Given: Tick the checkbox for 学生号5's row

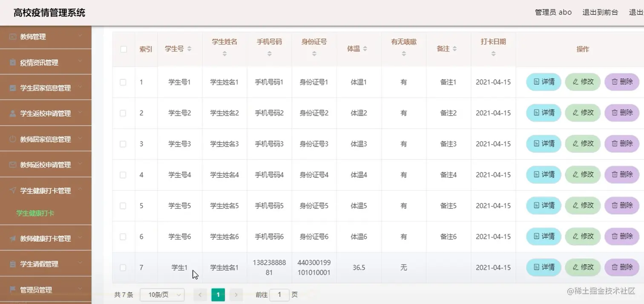Looking at the screenshot, I should coord(124,205).
